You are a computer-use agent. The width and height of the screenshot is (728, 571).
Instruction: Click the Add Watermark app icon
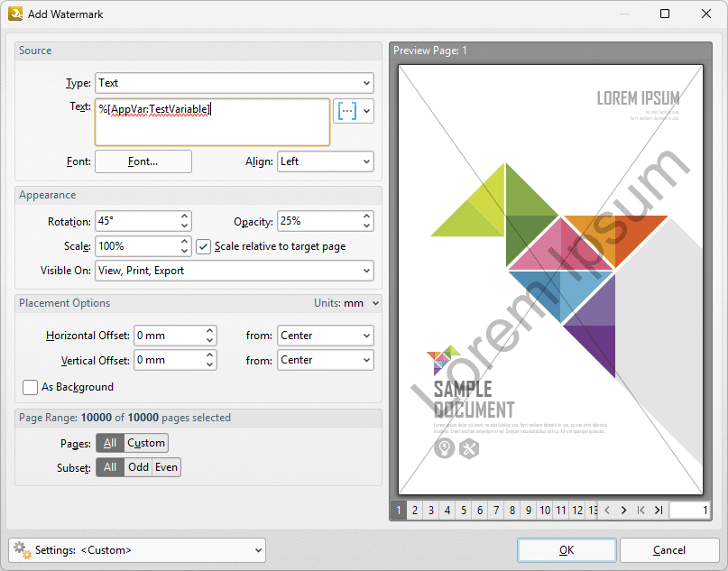pos(15,14)
